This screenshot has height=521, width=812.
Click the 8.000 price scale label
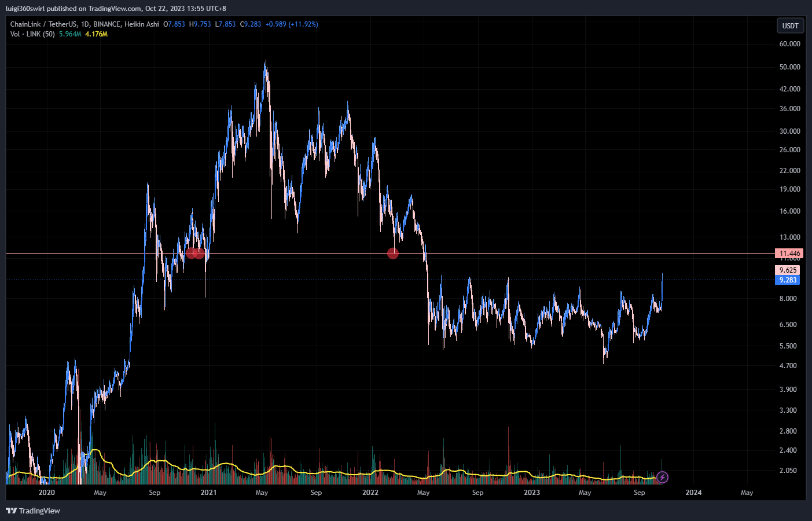(x=788, y=299)
